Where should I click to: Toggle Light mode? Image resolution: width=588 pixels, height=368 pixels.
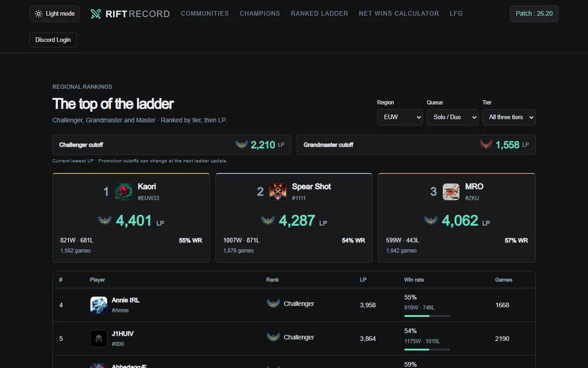pos(54,14)
